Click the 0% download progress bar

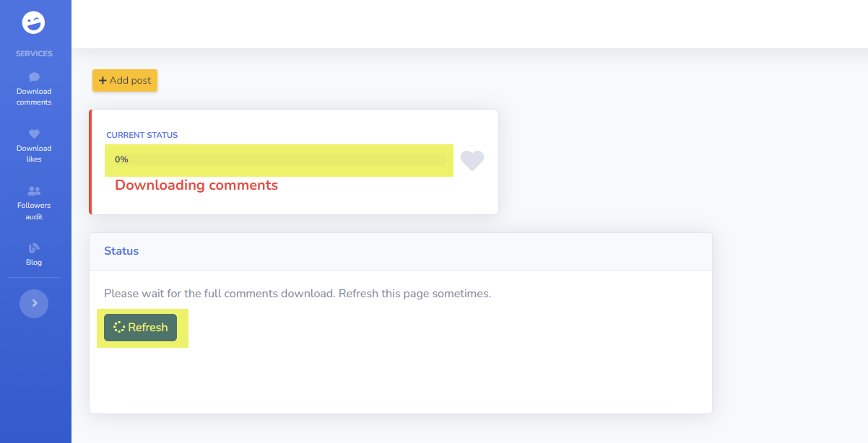(279, 159)
